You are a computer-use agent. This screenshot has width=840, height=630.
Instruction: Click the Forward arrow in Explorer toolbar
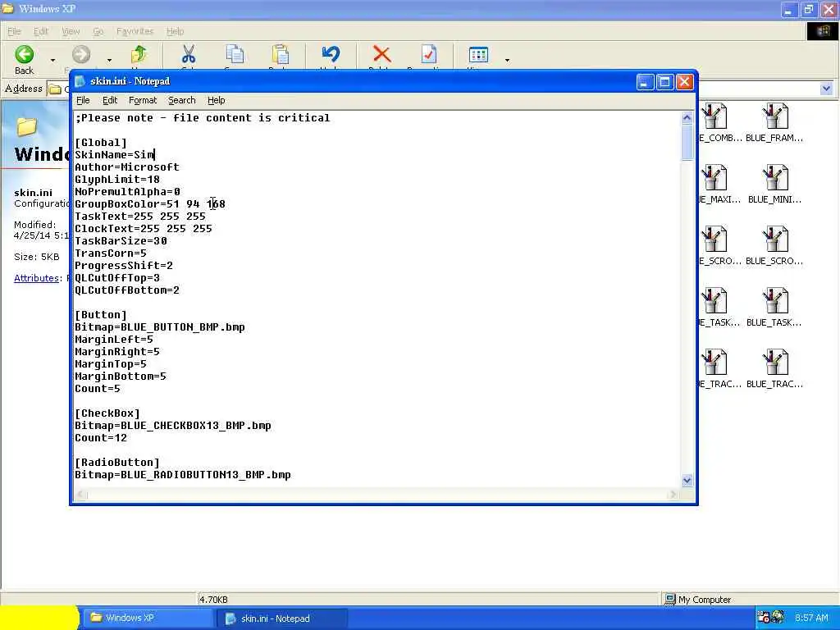[81, 55]
